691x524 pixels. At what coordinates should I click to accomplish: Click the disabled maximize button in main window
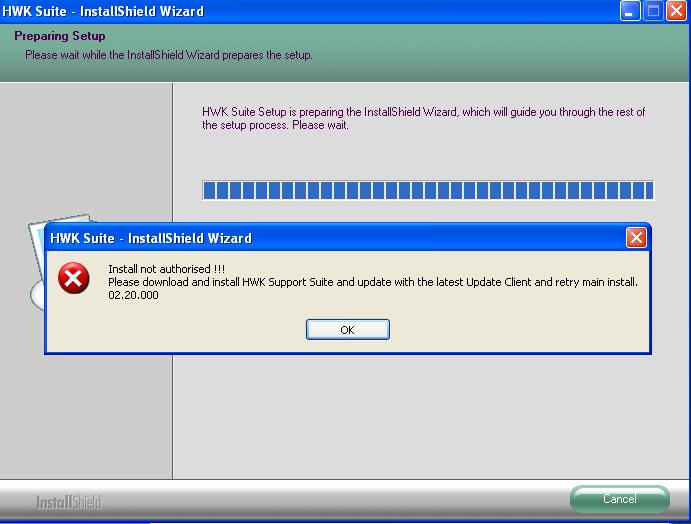654,11
